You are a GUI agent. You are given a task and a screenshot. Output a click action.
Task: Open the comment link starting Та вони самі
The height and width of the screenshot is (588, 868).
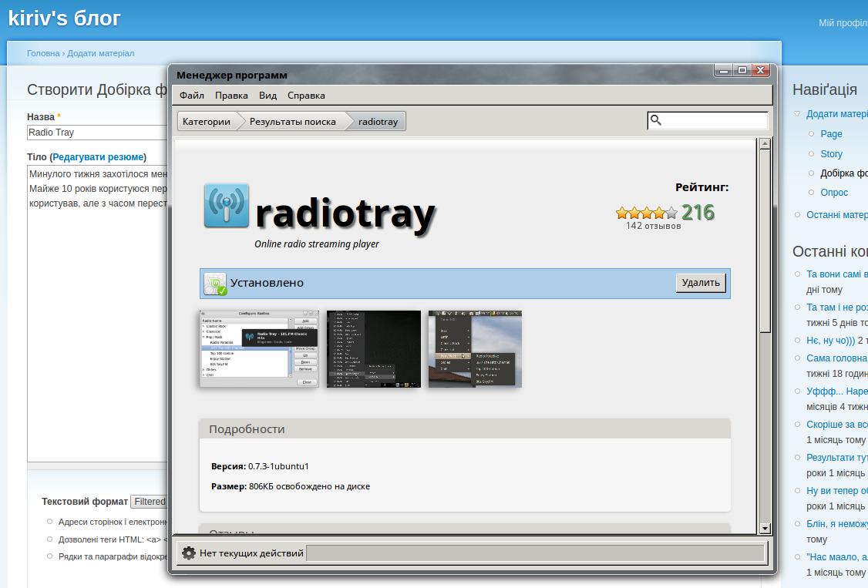pyautogui.click(x=837, y=274)
